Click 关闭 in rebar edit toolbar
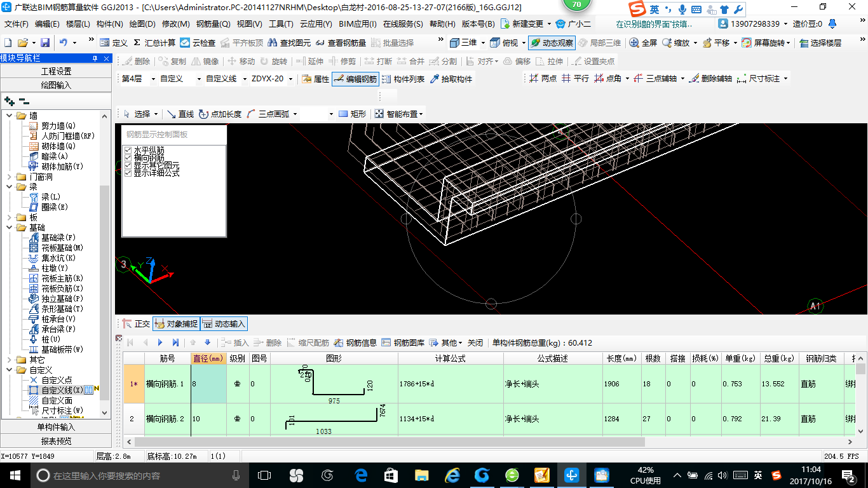 pos(475,342)
